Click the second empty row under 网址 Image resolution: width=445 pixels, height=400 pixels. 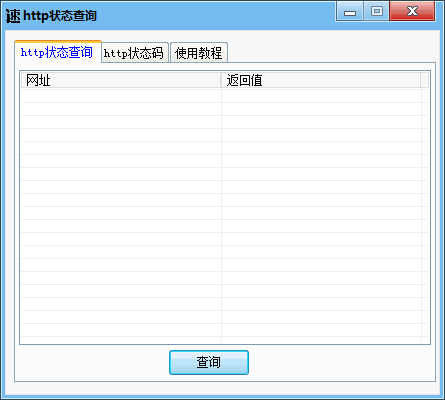coord(121,109)
